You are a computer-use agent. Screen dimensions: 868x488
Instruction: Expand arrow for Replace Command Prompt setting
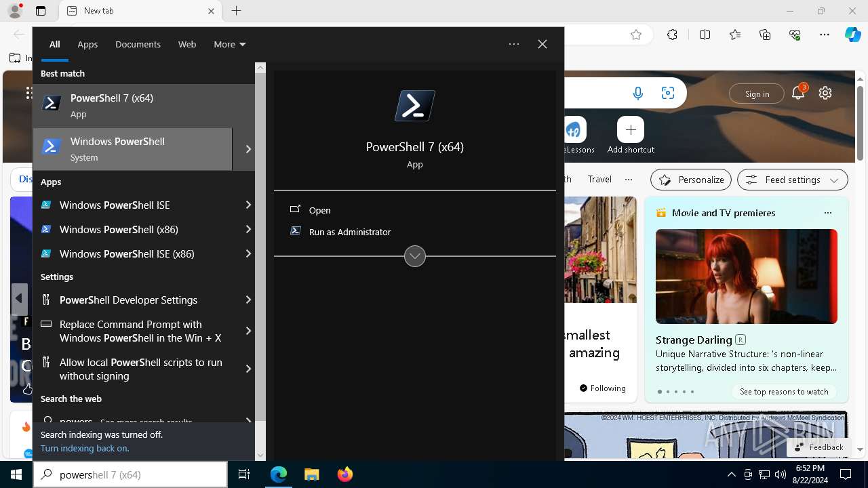coord(248,331)
